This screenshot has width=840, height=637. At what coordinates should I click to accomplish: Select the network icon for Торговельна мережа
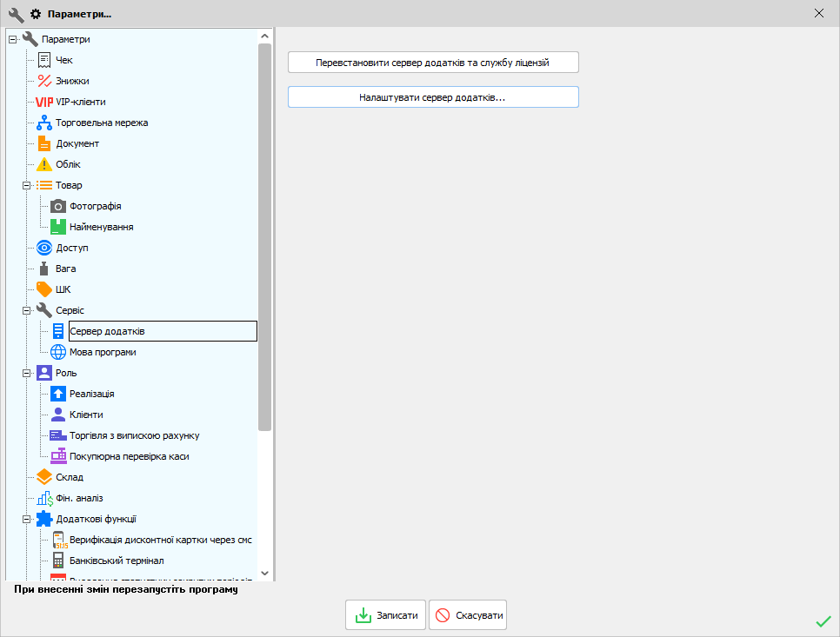click(44, 123)
